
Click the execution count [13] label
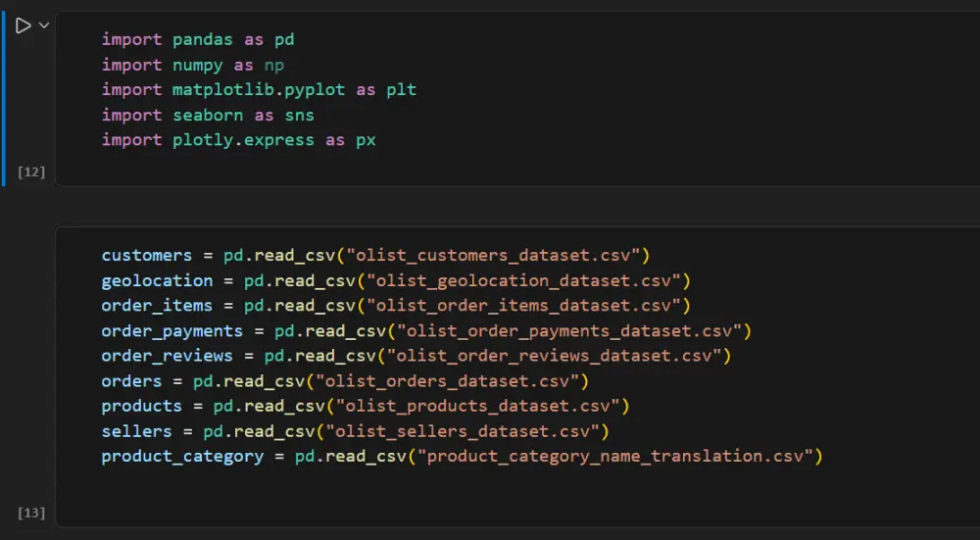click(x=31, y=514)
